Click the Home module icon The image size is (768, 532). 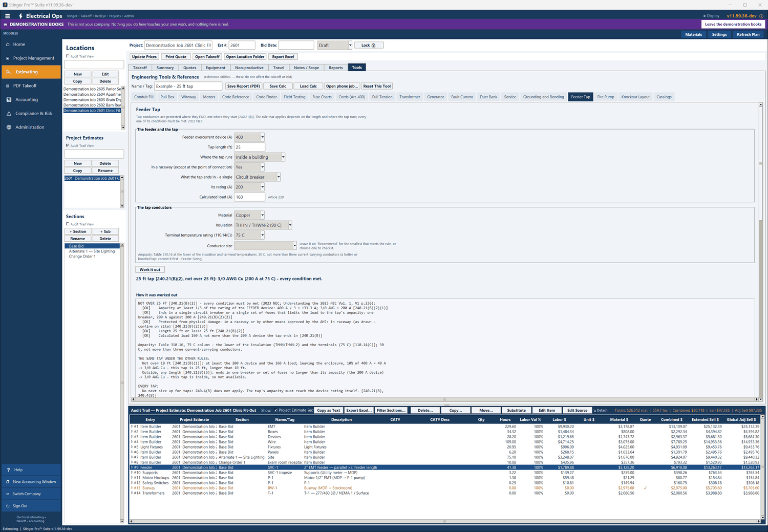tap(8, 45)
